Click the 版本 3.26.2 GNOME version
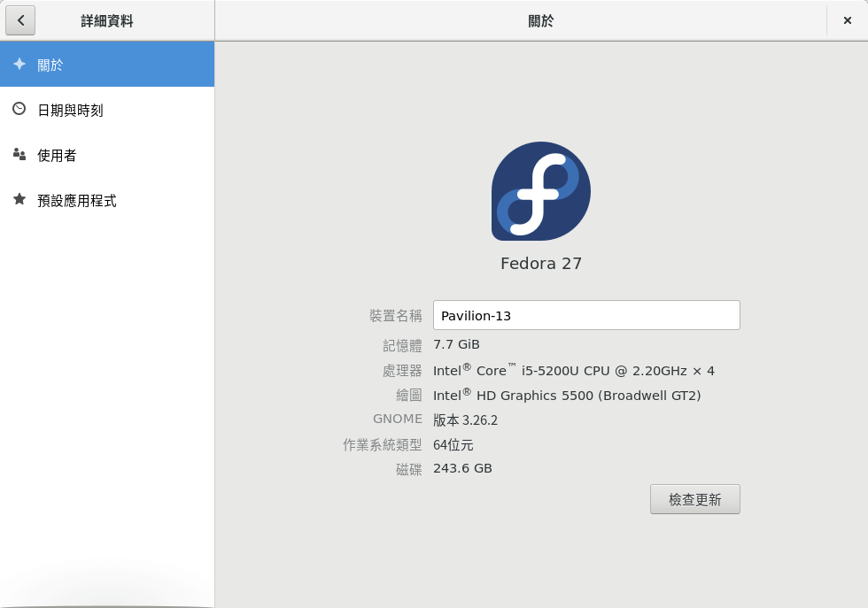 coord(465,420)
